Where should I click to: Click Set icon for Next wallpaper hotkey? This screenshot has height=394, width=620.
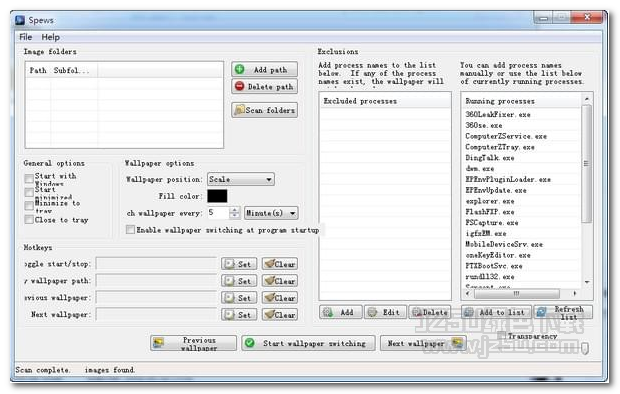point(229,315)
